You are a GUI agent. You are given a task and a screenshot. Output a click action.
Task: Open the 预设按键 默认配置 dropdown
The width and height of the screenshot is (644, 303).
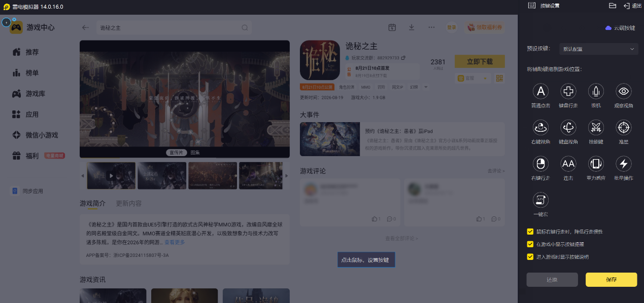tap(598, 49)
